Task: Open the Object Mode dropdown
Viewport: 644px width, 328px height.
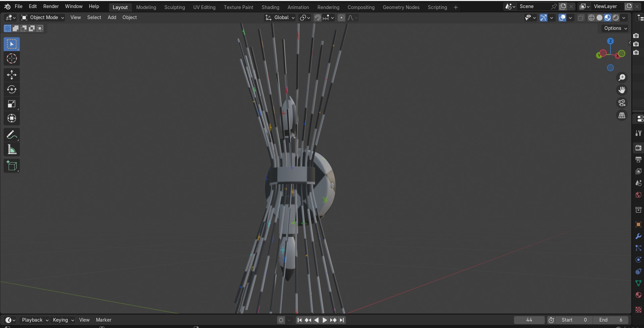Action: point(42,17)
